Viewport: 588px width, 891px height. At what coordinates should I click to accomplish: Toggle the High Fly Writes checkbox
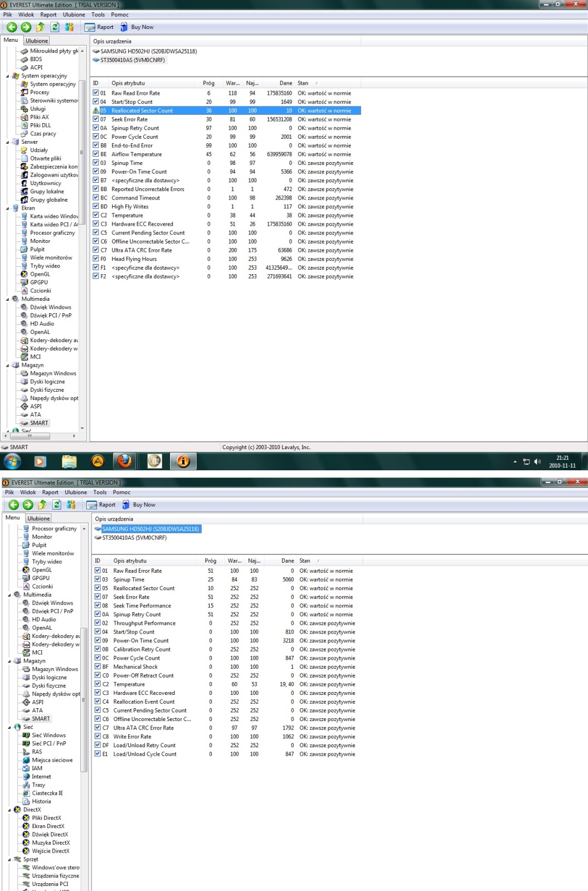pos(96,206)
